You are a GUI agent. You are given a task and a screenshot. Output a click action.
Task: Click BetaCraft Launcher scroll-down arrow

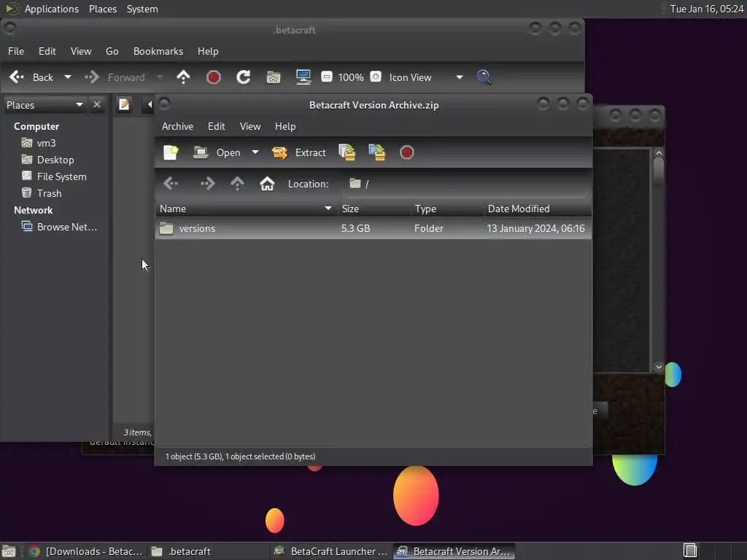659,367
